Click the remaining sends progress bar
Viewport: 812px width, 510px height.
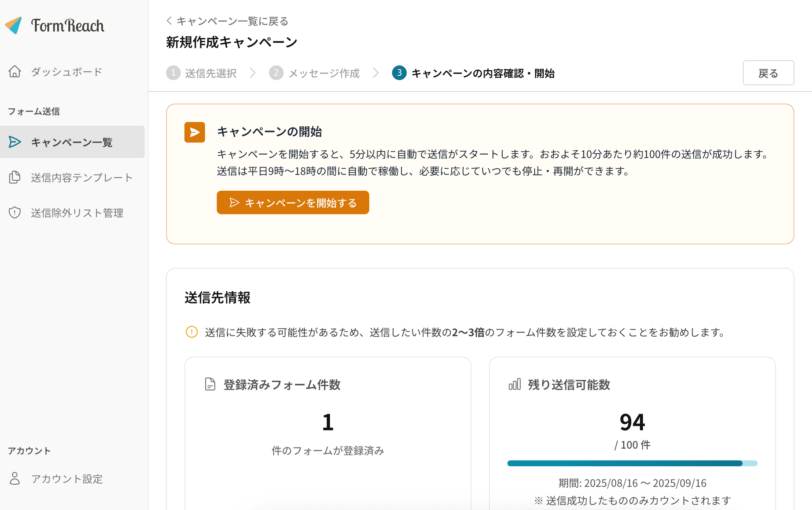point(632,463)
